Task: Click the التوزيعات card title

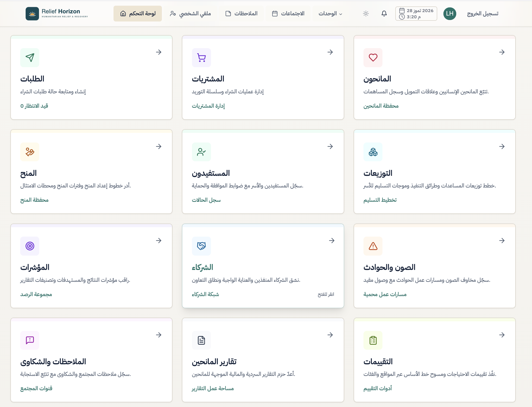Action: [378, 173]
